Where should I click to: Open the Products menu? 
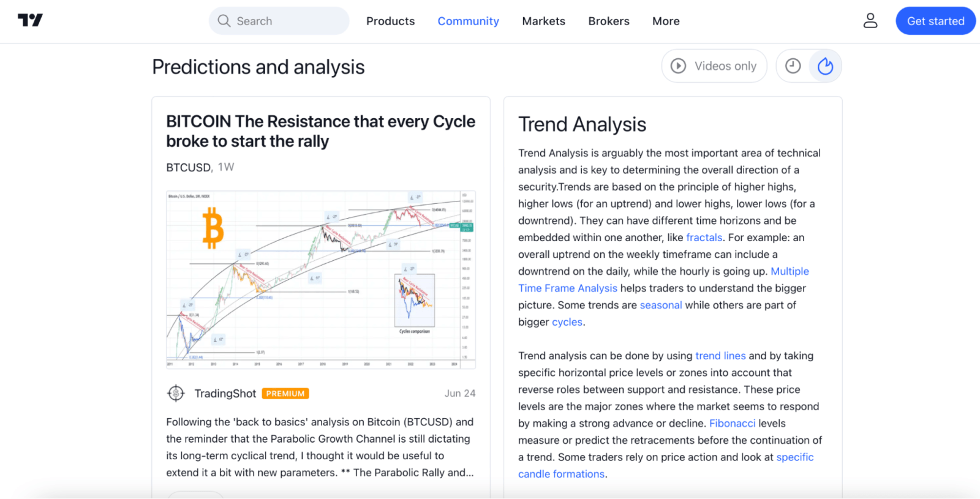(390, 21)
